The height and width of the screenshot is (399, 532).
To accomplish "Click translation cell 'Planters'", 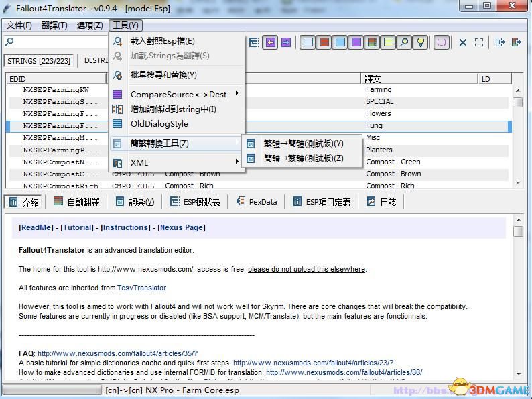I will 379,150.
